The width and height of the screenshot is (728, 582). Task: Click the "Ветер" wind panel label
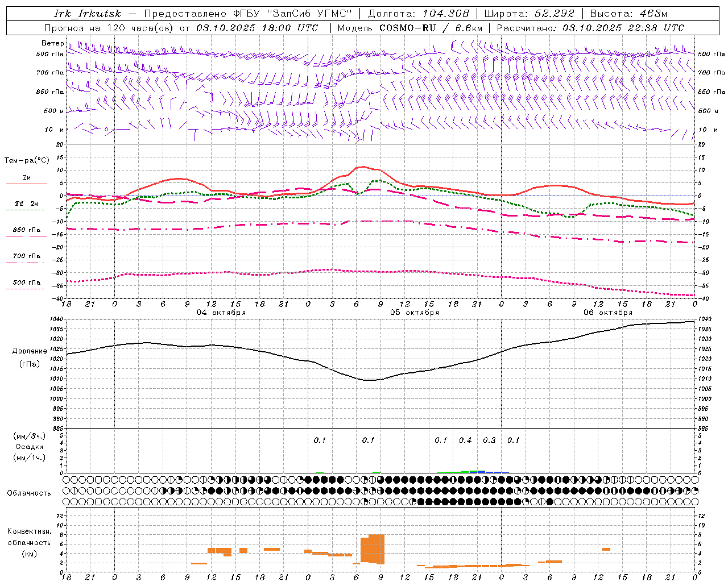(x=53, y=43)
